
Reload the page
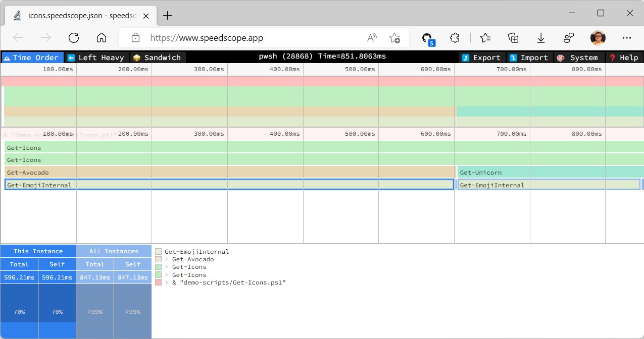[x=74, y=38]
